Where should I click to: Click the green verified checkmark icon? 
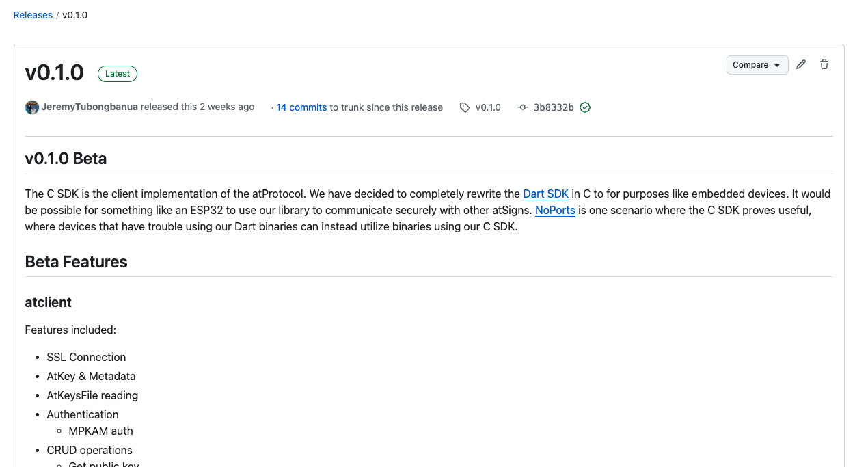(585, 107)
